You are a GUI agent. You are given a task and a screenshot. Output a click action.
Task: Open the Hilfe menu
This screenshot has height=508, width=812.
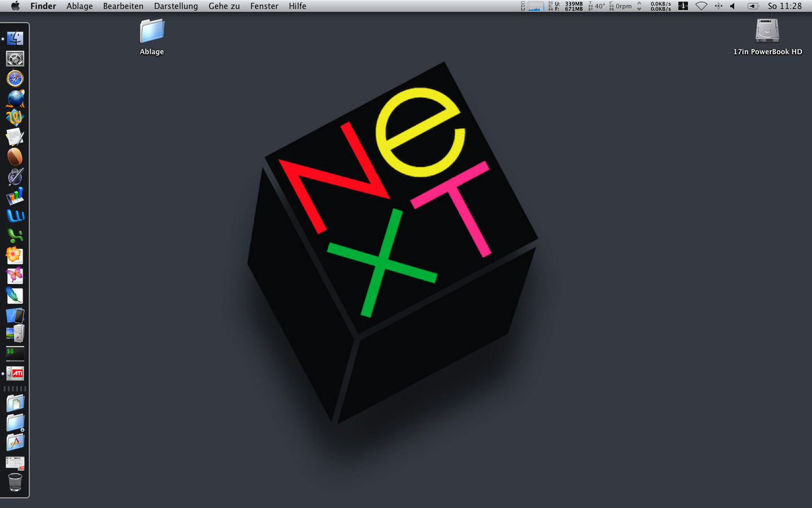298,6
